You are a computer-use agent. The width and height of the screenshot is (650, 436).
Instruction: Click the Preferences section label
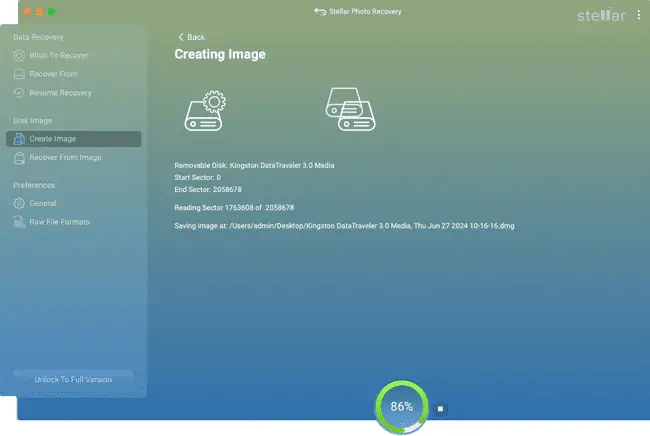pos(34,185)
